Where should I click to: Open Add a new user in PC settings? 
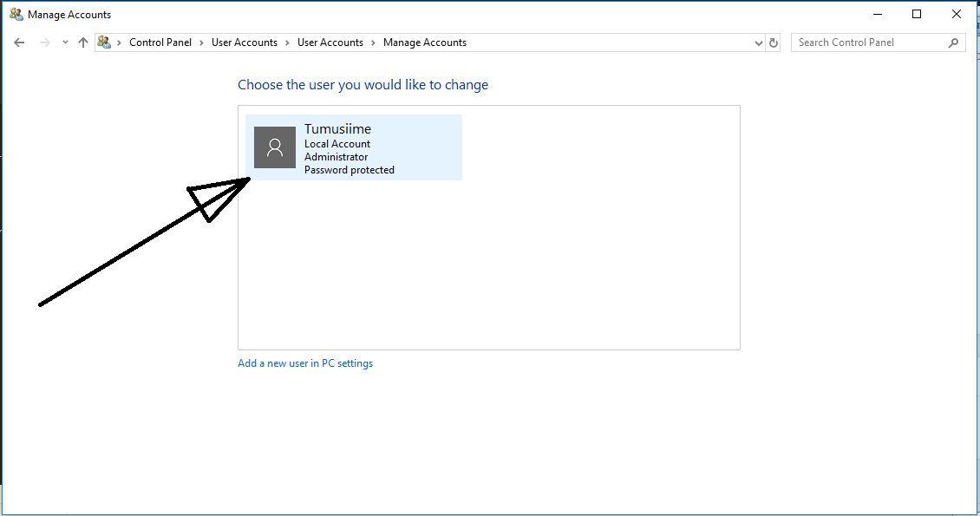(x=304, y=363)
